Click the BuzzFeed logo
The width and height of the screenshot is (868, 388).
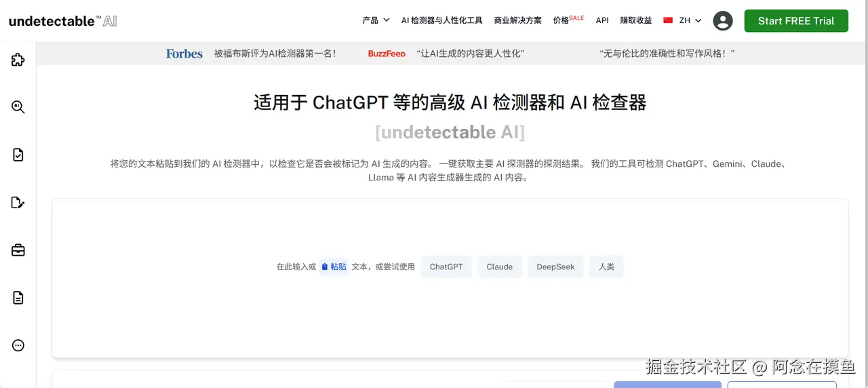[387, 54]
